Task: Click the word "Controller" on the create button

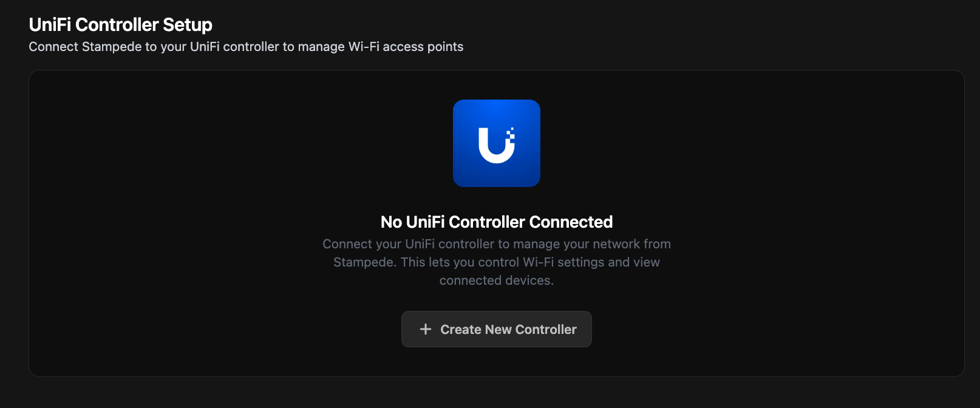Action: click(x=546, y=329)
